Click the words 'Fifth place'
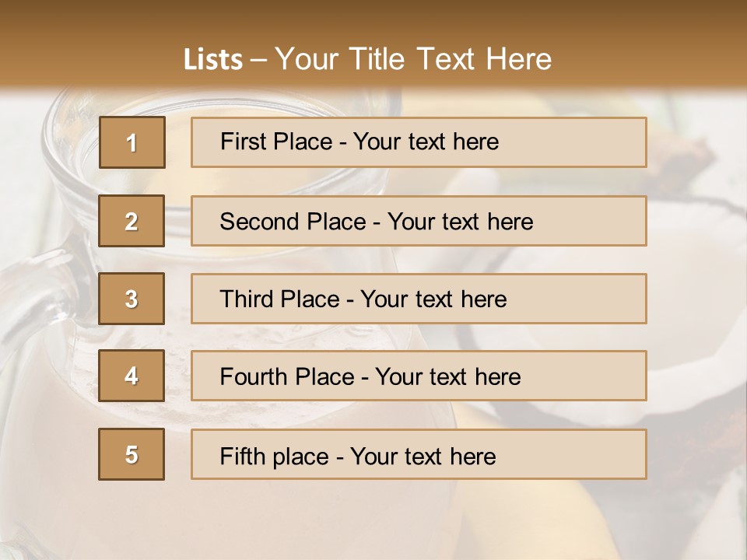The width and height of the screenshot is (747, 560). point(275,457)
